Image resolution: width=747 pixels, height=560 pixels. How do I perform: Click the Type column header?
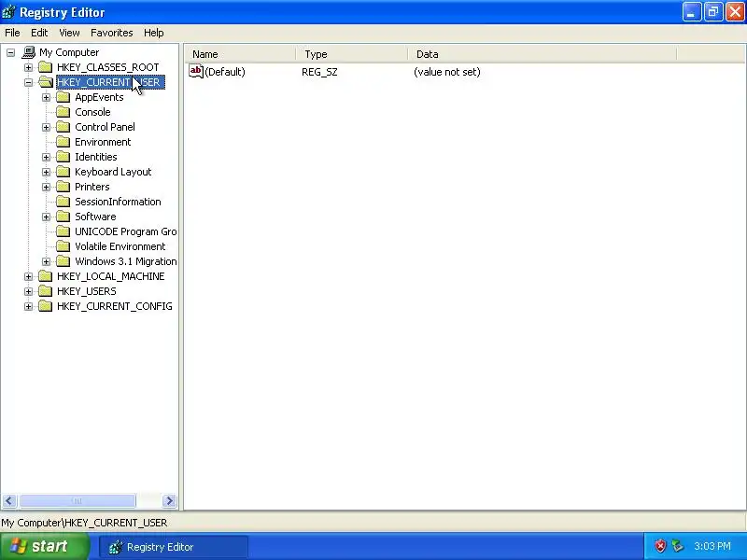(352, 54)
